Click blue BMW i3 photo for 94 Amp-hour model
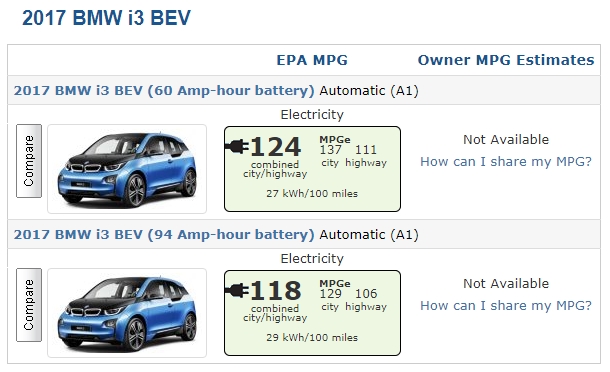This screenshot has height=372, width=610. point(127,313)
